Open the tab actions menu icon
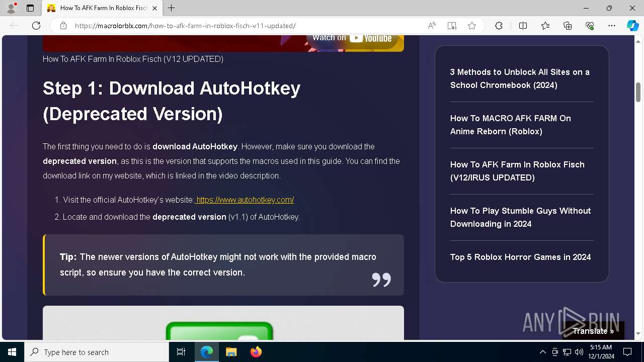644x362 pixels. (30, 8)
